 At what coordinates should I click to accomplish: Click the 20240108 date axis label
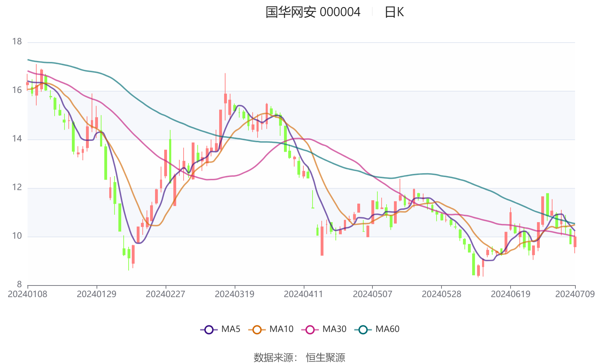click(27, 294)
